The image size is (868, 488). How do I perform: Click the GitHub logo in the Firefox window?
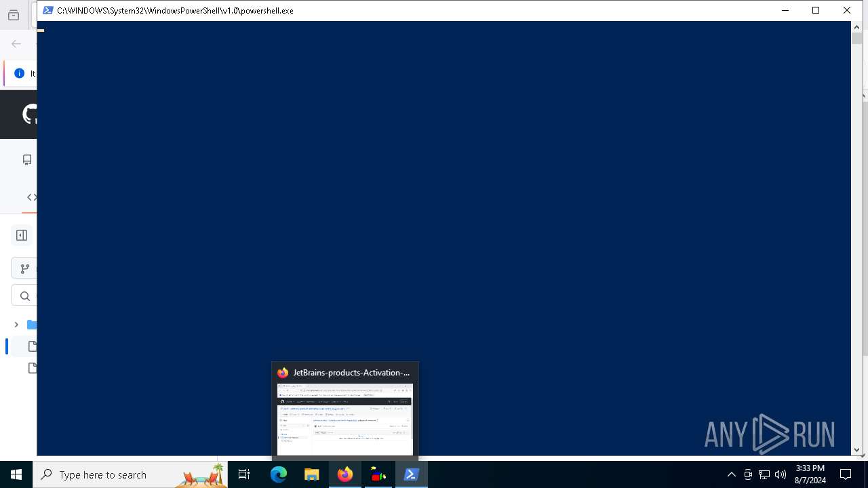tap(31, 114)
